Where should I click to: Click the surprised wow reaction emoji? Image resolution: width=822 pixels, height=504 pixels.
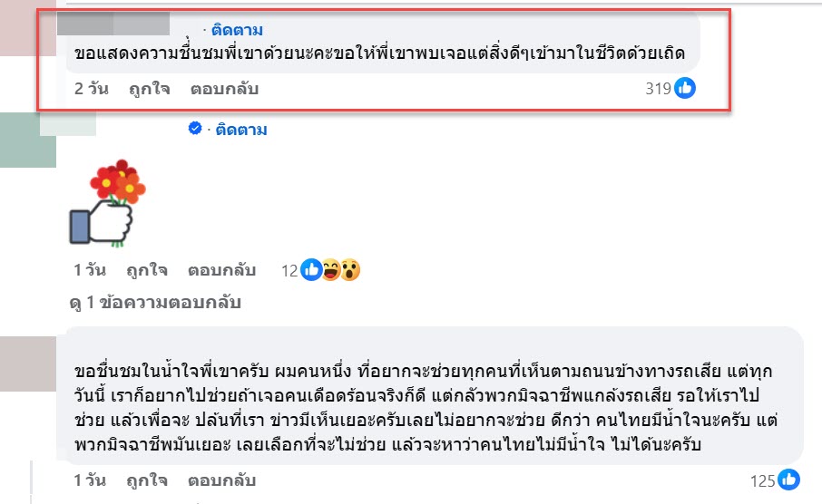pyautogui.click(x=350, y=269)
